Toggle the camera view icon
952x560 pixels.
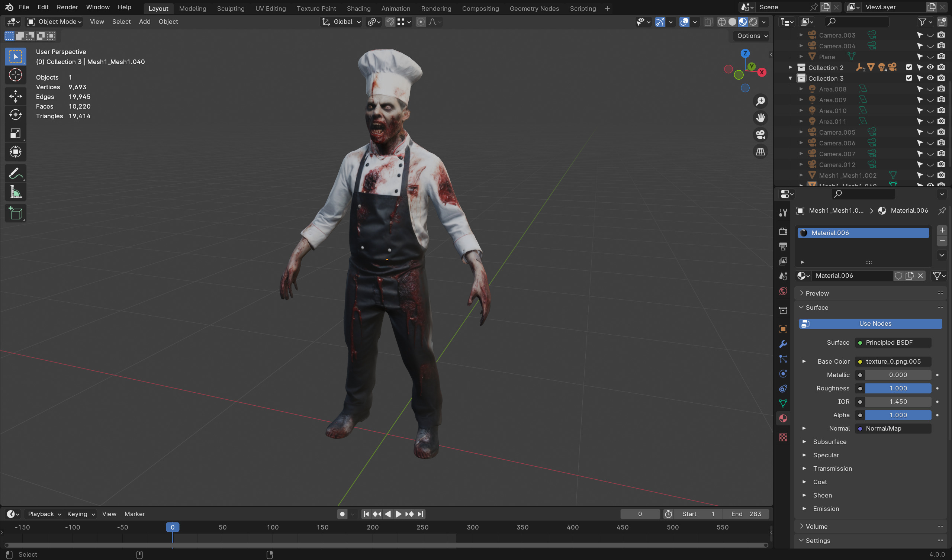click(760, 135)
